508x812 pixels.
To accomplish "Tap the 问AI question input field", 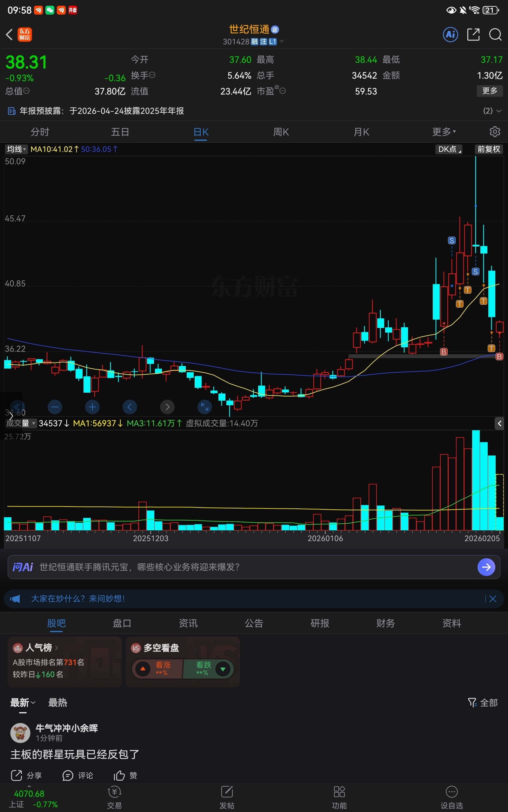I will click(254, 567).
